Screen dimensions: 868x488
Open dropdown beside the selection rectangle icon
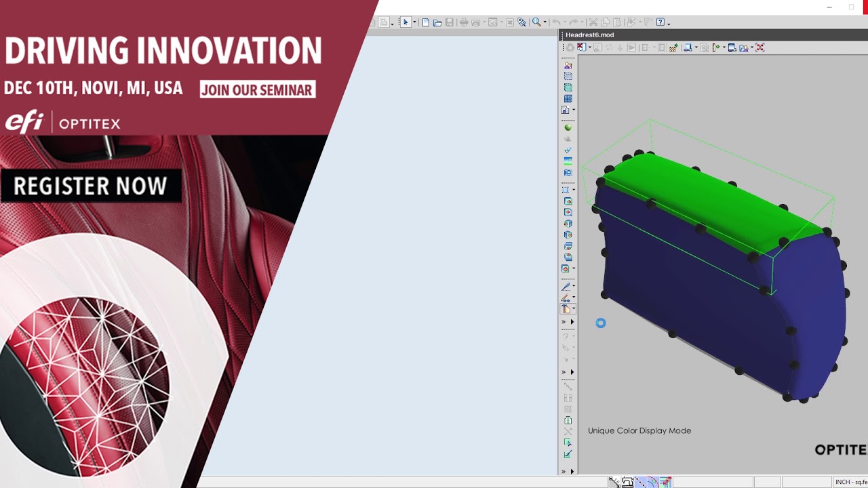[574, 190]
